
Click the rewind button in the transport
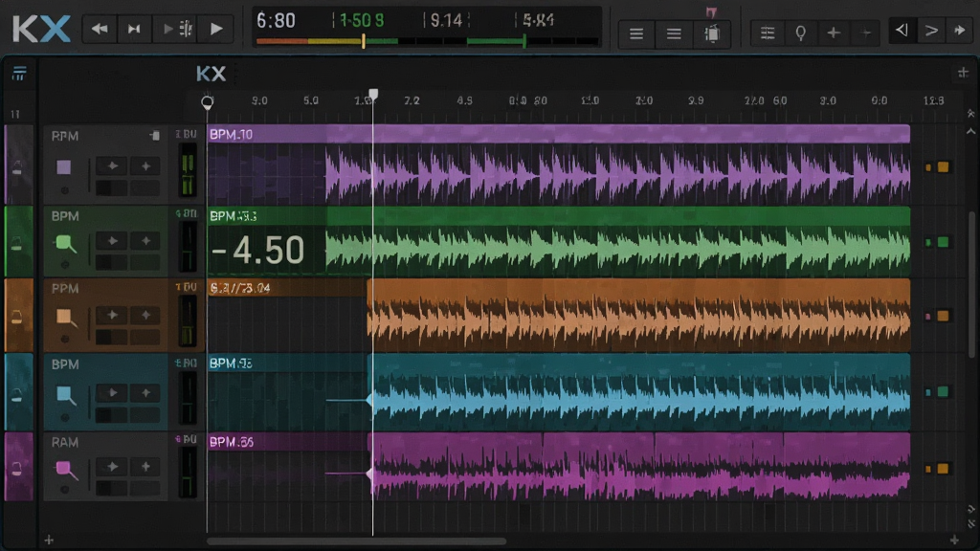(100, 29)
